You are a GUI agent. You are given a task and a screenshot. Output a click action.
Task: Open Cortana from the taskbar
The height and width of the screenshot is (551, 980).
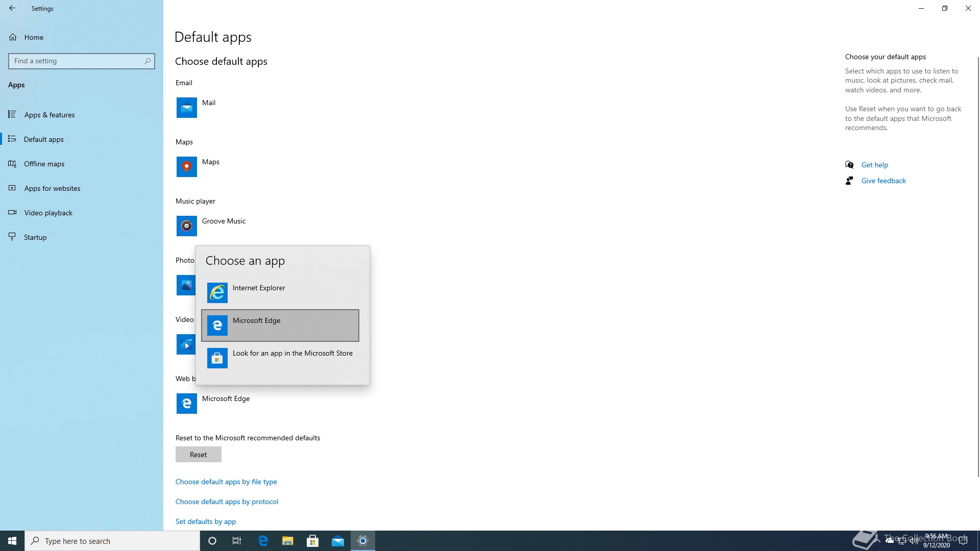212,541
